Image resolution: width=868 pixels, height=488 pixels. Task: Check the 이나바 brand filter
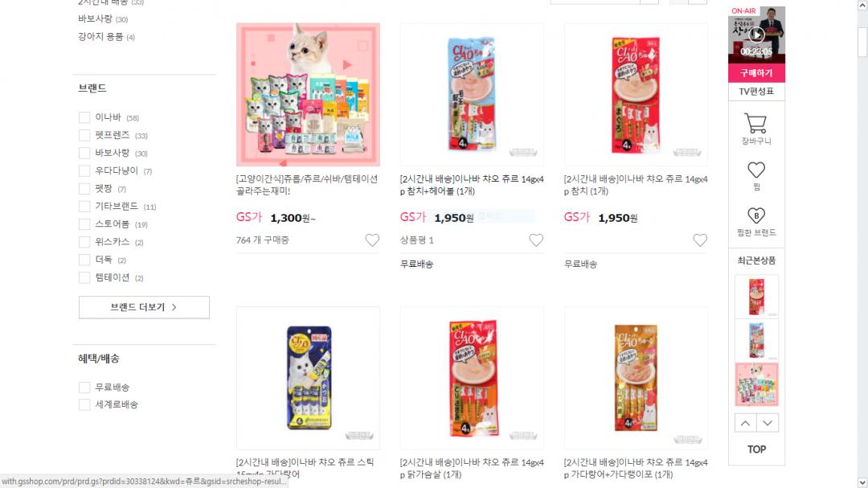coord(84,117)
